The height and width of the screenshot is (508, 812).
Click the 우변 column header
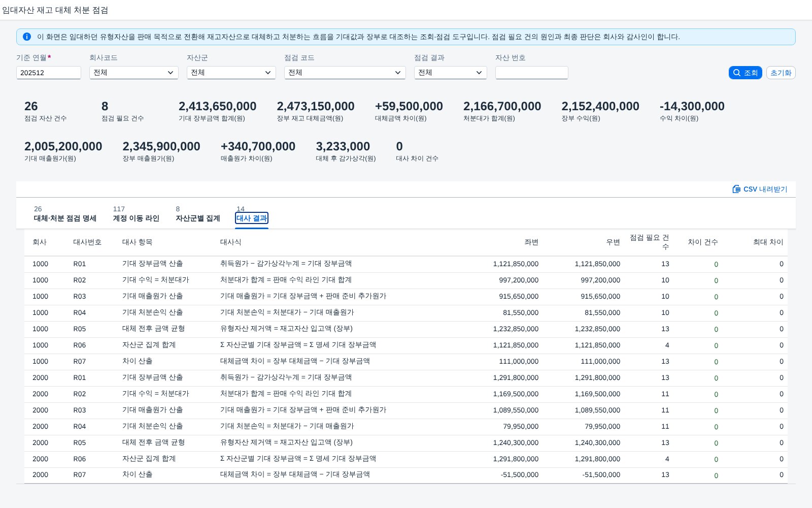point(613,242)
